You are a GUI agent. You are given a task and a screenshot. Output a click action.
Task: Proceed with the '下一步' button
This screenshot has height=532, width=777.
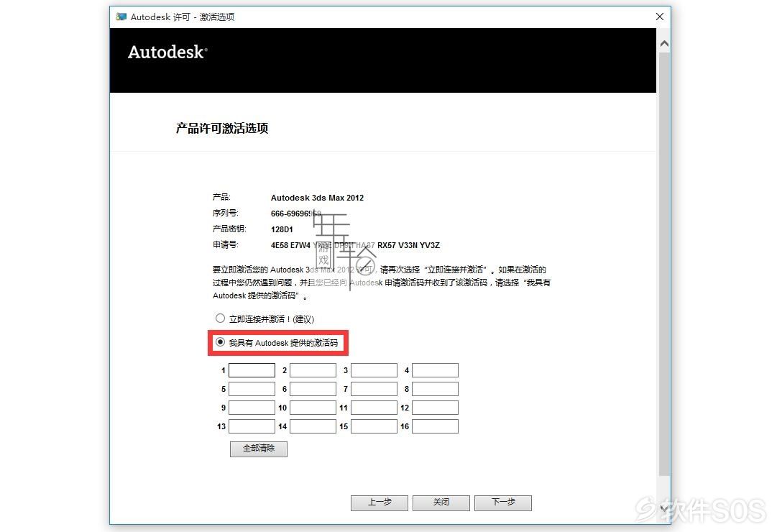click(x=503, y=503)
